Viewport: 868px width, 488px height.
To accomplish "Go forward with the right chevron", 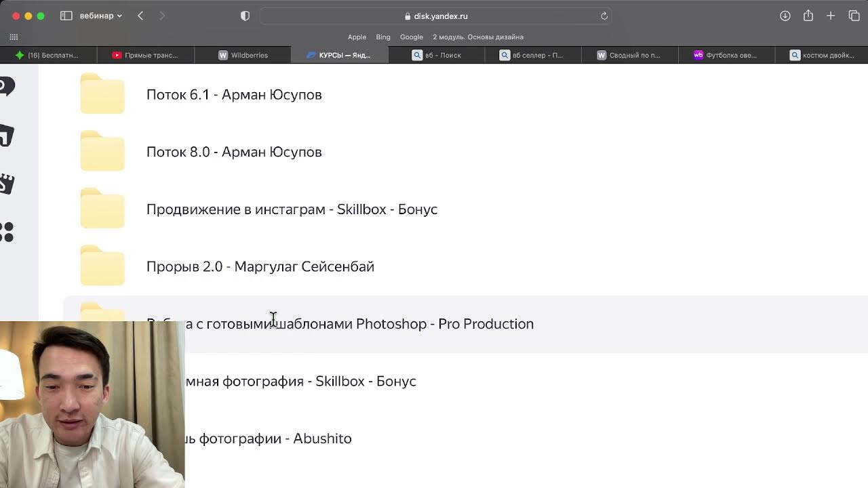I will (x=162, y=16).
